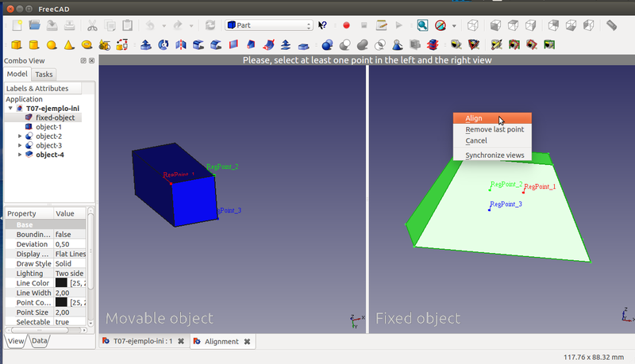Click the Line Color swatch
Viewport: 635px width, 364px height.
click(61, 283)
